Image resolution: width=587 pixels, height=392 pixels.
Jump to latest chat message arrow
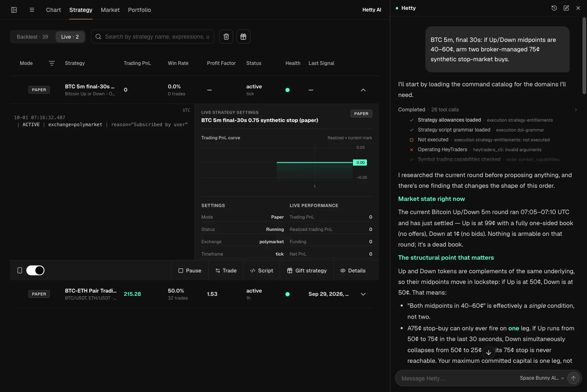[x=489, y=352]
